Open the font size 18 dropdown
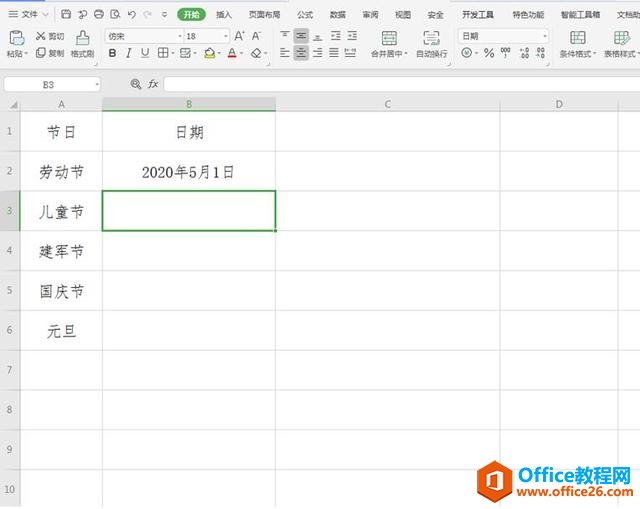 226,36
